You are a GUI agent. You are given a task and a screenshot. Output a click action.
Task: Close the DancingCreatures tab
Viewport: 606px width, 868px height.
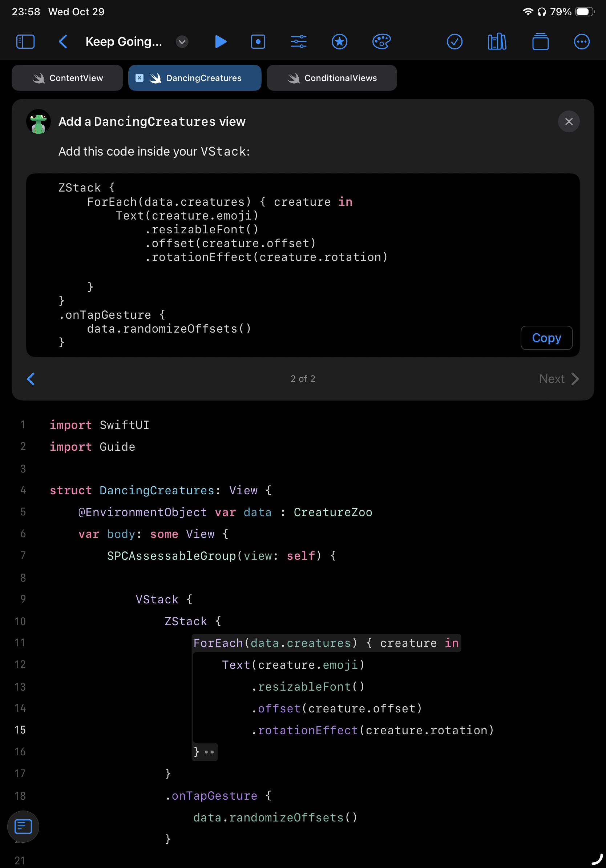[140, 78]
